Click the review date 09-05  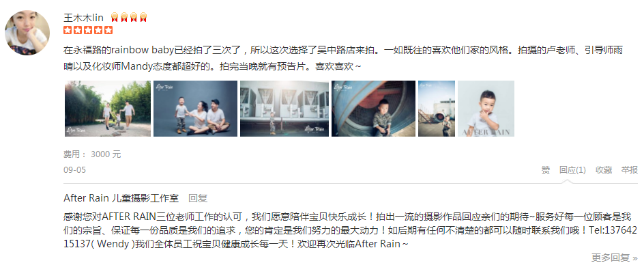tap(75, 170)
